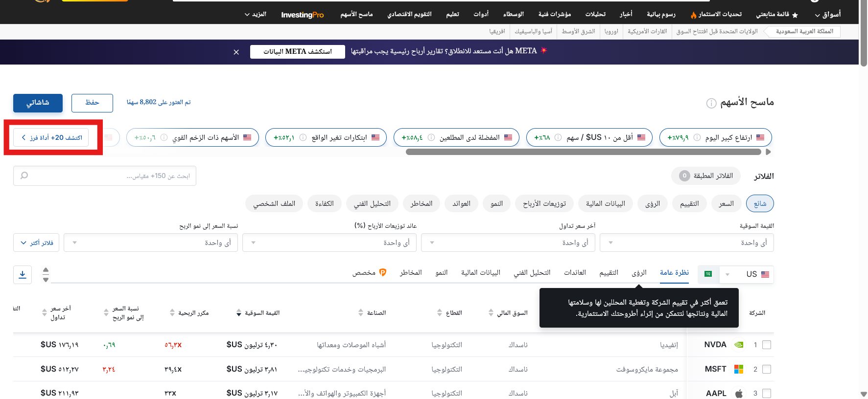Switch to the التحليل الفني table tab
Screen dimensions: 868x399
(532, 272)
